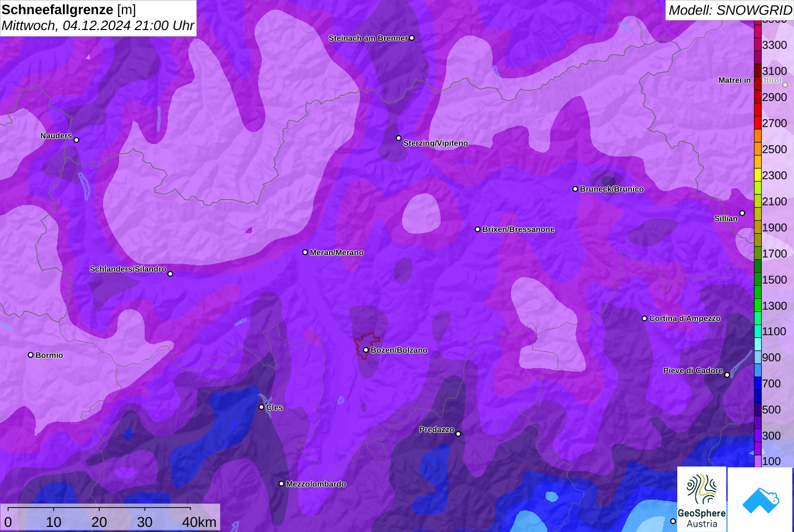This screenshot has height=532, width=794.
Task: Click the Schlanders/Silandro label
Action: [128, 269]
